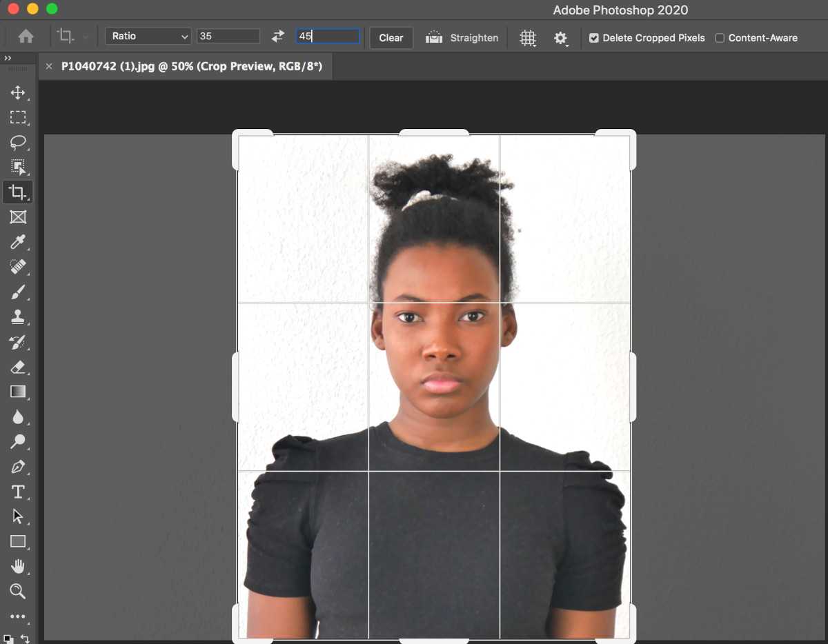Open crop overlay grid options

pyautogui.click(x=528, y=38)
